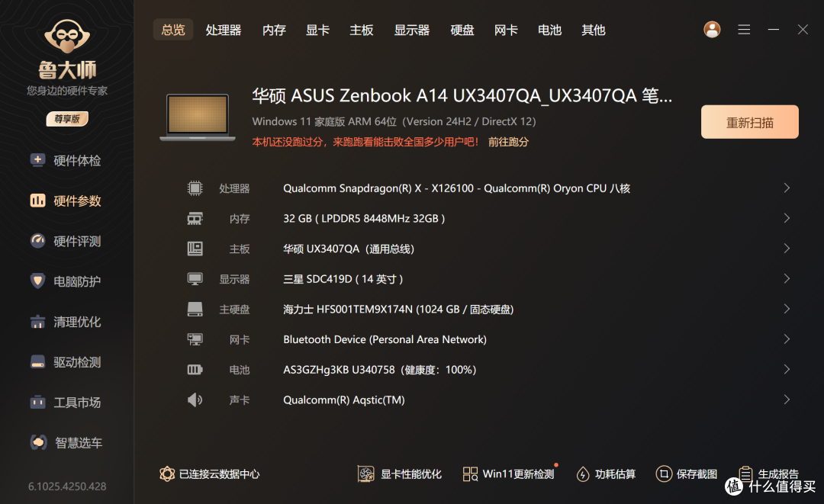Click the 尊享版 badge
This screenshot has height=504, width=824.
[x=67, y=119]
